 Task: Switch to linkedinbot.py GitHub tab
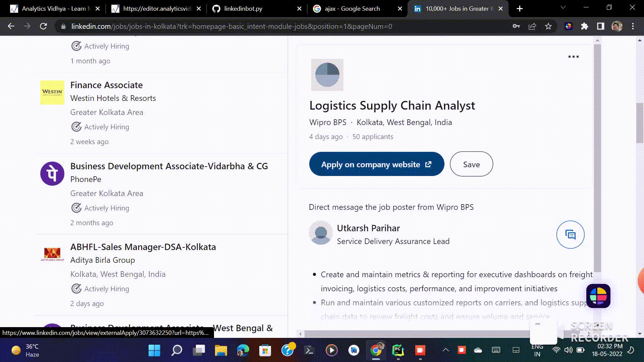(257, 9)
